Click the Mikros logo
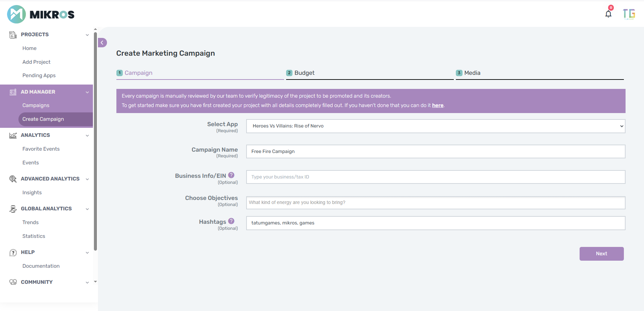This screenshot has height=311, width=644. tap(41, 14)
